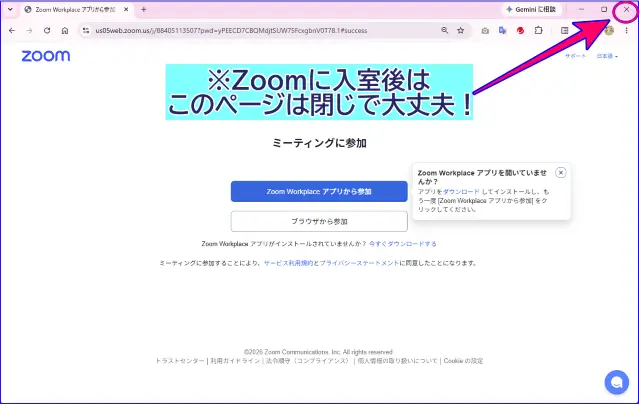Minimize the browser window

click(581, 9)
